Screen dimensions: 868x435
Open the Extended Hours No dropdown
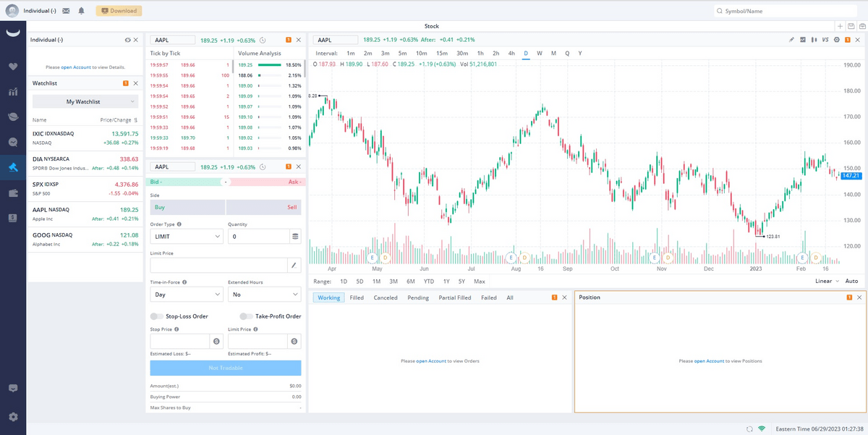pyautogui.click(x=264, y=295)
